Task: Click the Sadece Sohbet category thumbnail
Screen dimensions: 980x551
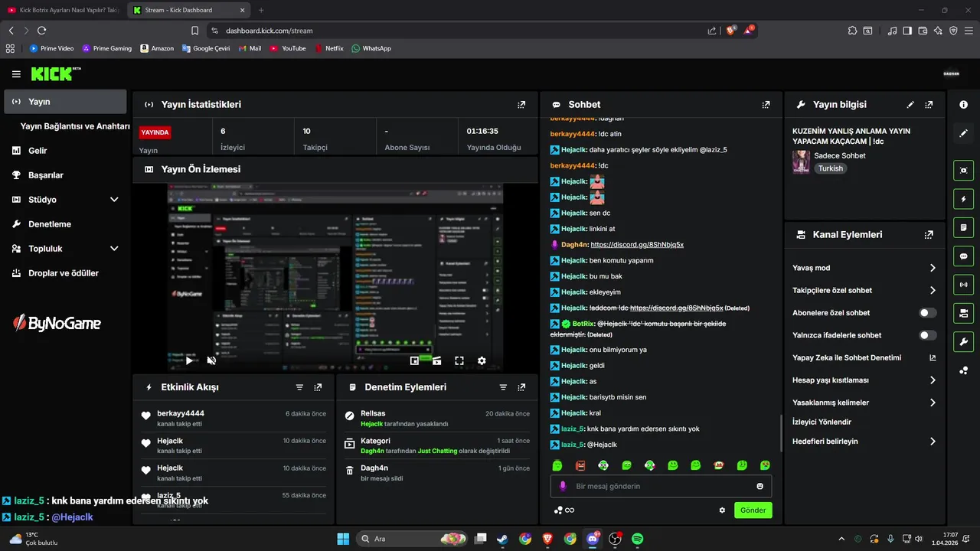Action: (x=801, y=161)
